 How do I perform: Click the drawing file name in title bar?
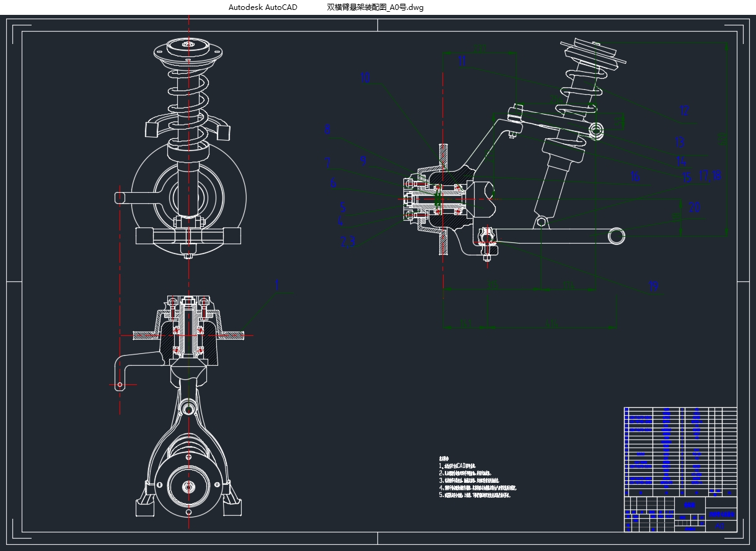click(x=375, y=7)
